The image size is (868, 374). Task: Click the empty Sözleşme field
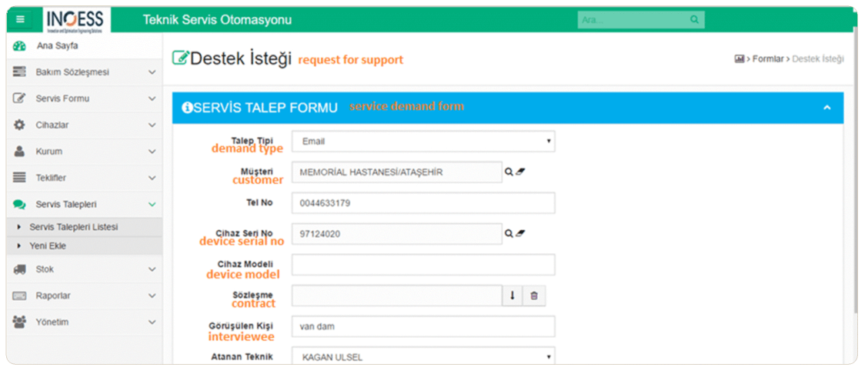pos(397,296)
